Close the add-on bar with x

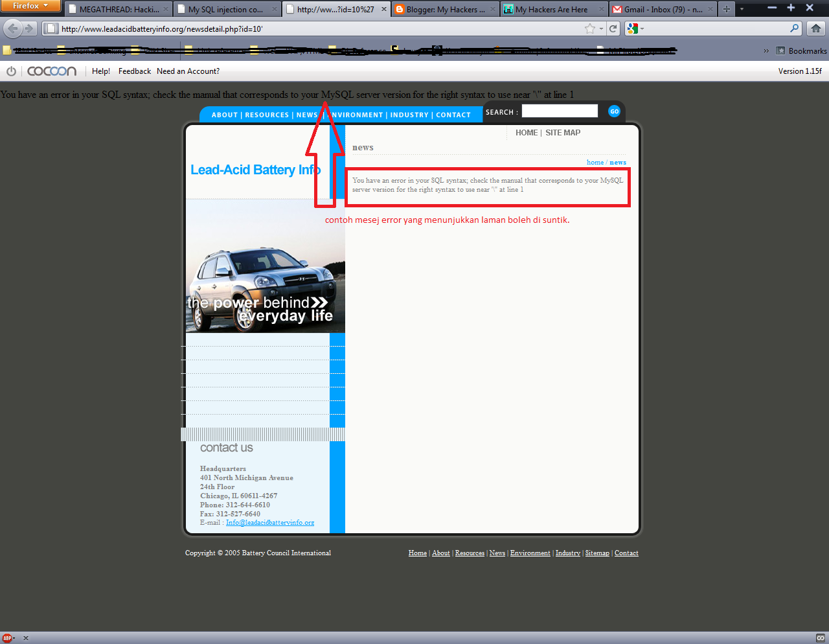click(x=26, y=638)
